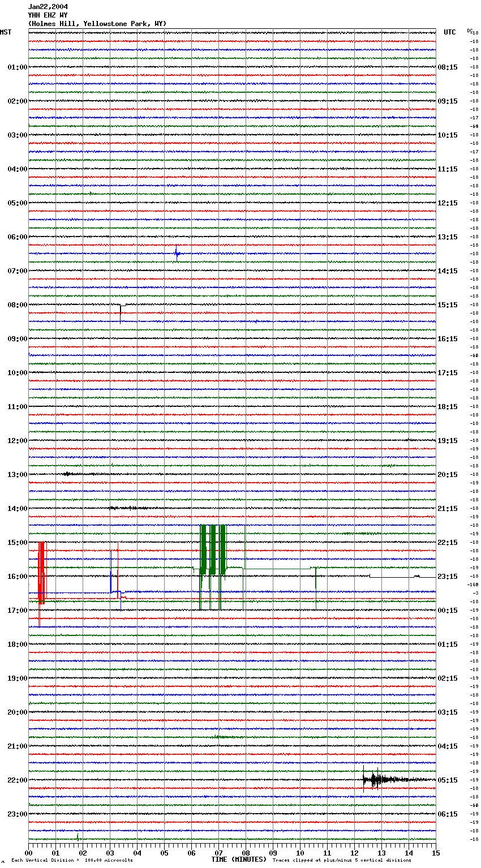This screenshot has height=868, width=481.
Task: Select the 07:00 MST time label
Action: click(x=18, y=271)
